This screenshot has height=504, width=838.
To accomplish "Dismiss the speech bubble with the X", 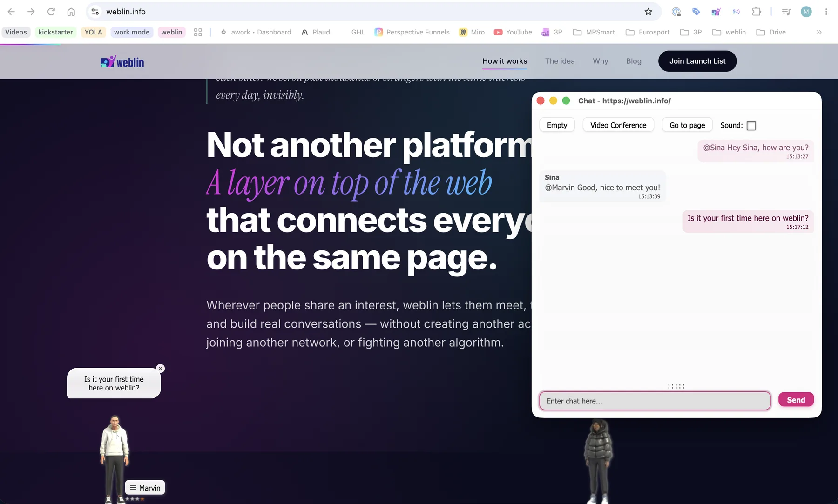I will click(x=161, y=368).
